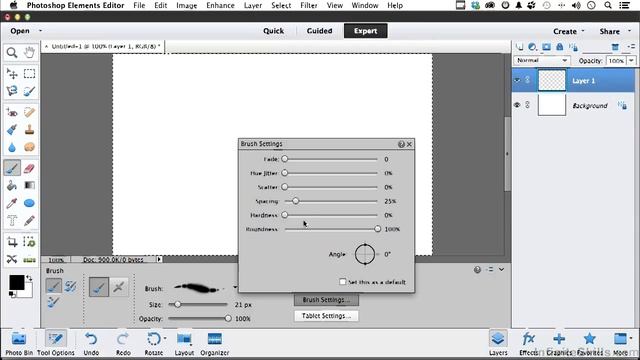Select the Color Picker eyedropper tool
Image resolution: width=640 pixels, height=360 pixels.
[12, 203]
